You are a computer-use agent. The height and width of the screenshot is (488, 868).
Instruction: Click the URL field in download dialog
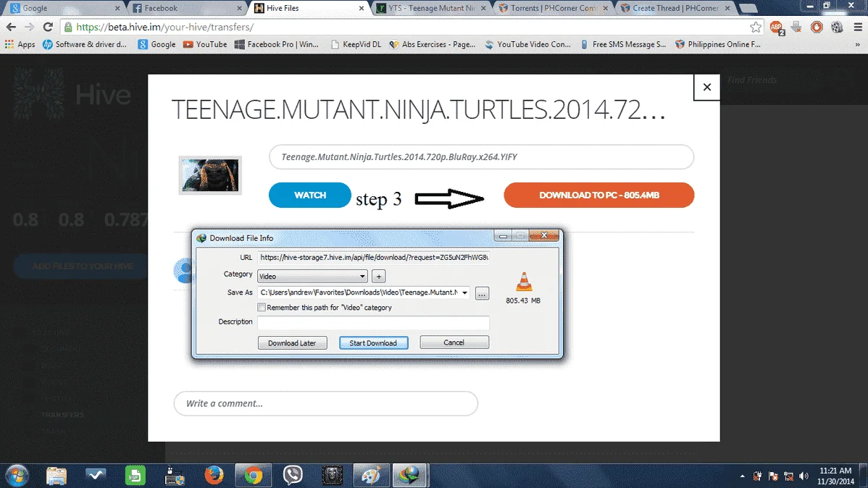tap(373, 257)
